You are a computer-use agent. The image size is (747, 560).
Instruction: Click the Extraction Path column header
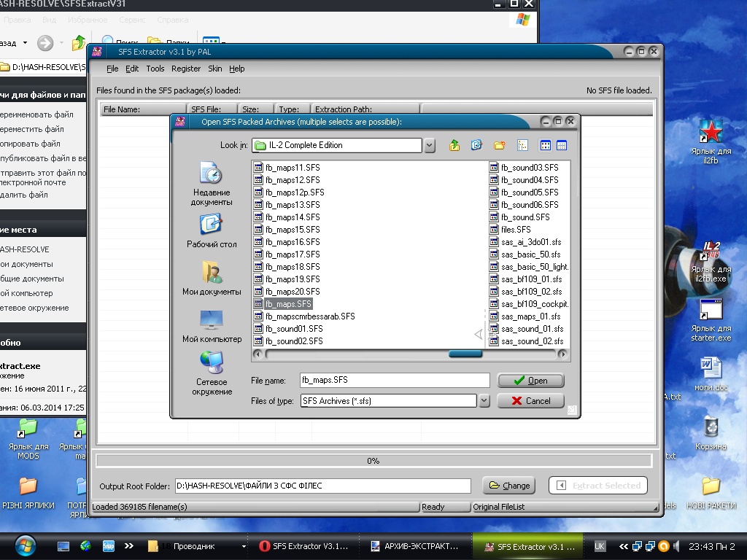pyautogui.click(x=365, y=109)
